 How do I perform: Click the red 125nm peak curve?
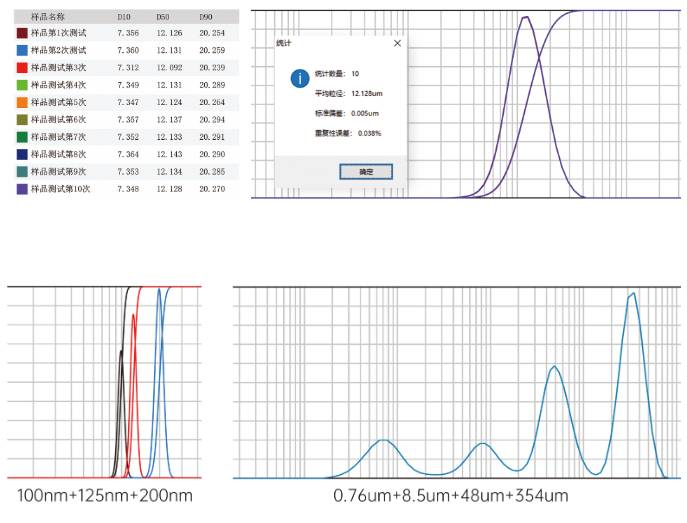(133, 315)
